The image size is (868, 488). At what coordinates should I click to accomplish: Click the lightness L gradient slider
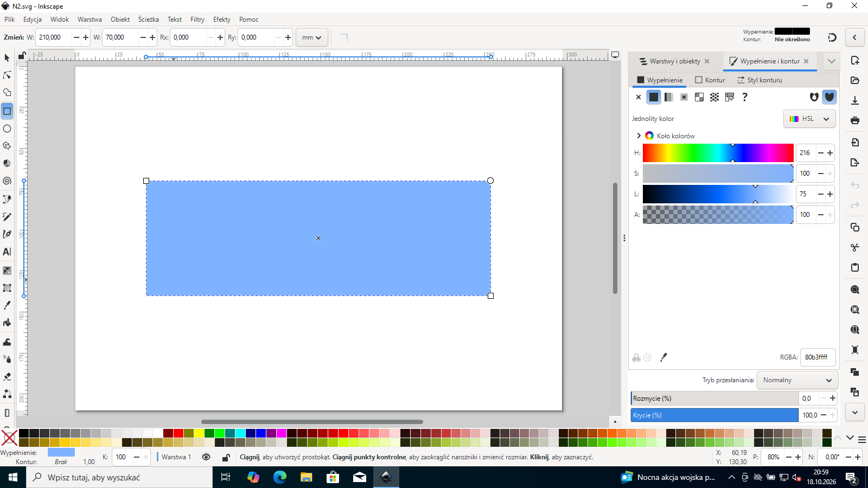(718, 194)
